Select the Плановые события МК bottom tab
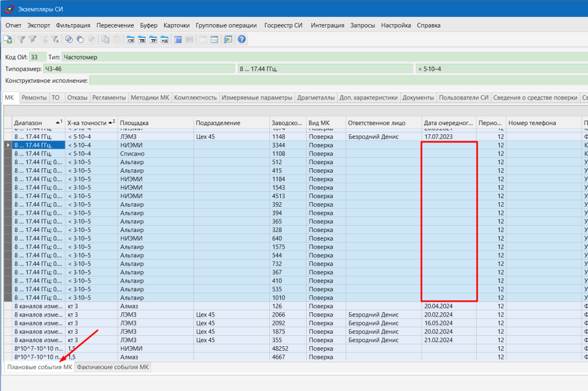588x391 pixels. (40, 367)
